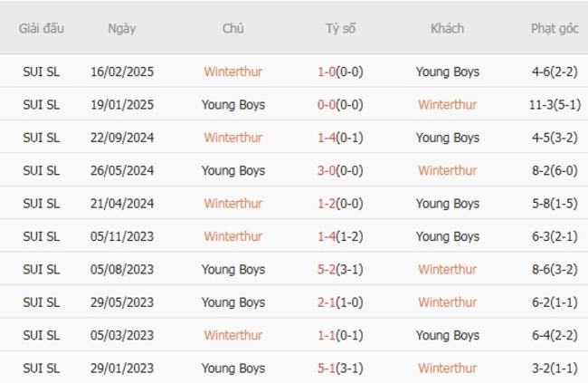Select the date 21/04/2024
This screenshot has height=383, width=588.
click(x=122, y=204)
